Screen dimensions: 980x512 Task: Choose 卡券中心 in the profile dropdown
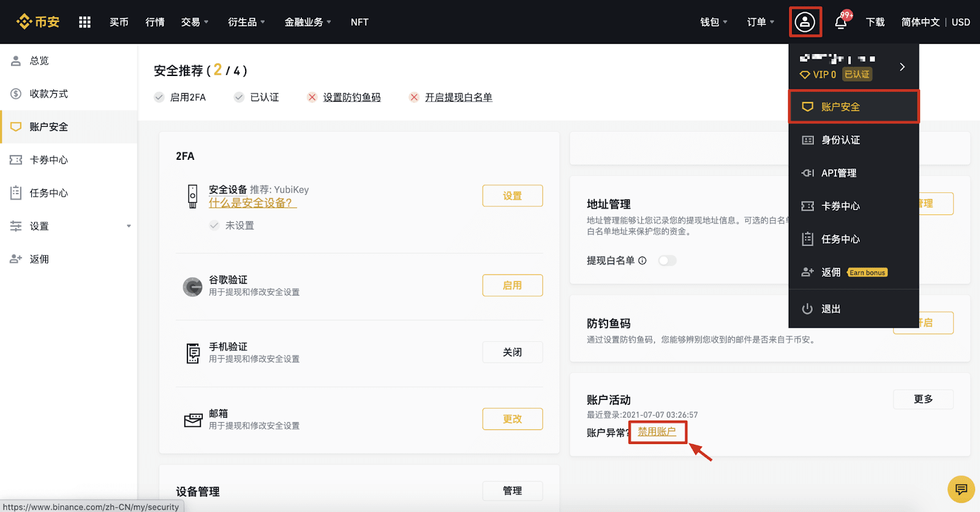854,206
